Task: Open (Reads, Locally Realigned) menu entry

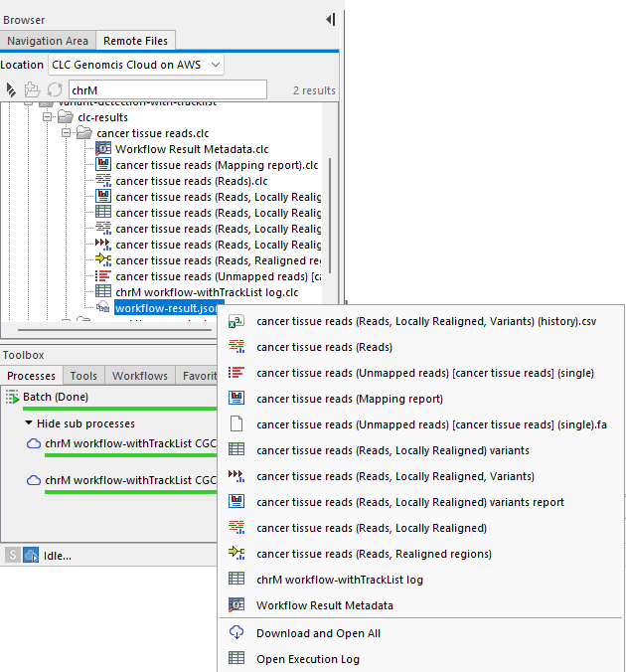Action: click(420, 528)
